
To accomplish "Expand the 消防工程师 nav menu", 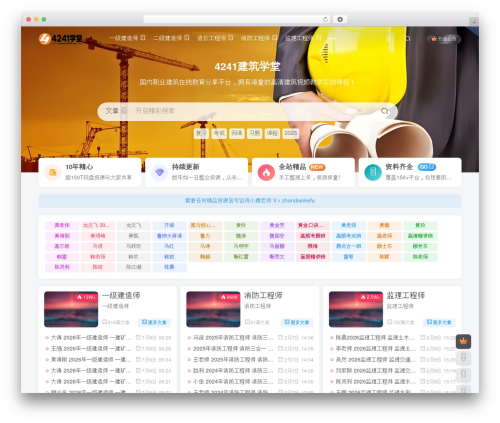I will pos(259,38).
